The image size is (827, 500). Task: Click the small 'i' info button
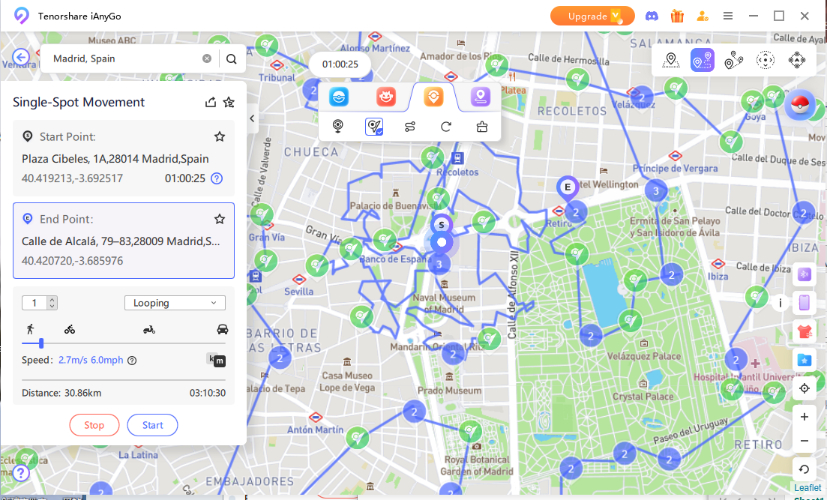pos(780,303)
